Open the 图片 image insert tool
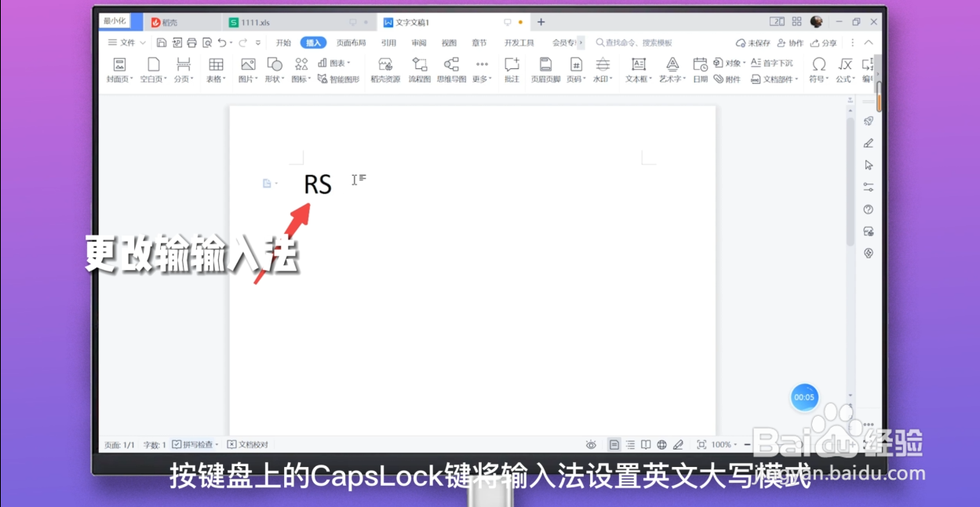This screenshot has height=507, width=980. pos(248,69)
